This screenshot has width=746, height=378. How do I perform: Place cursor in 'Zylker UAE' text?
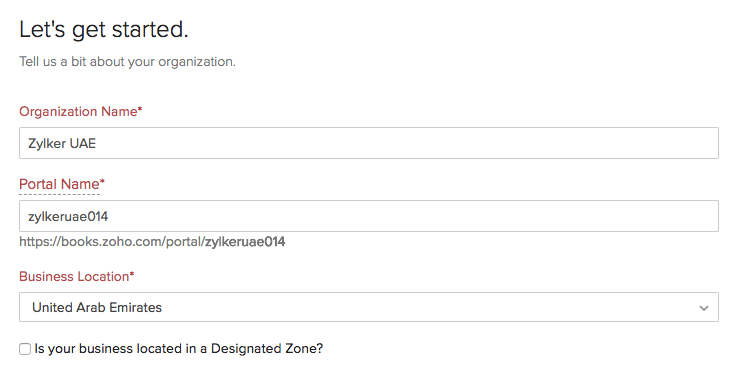pos(62,144)
